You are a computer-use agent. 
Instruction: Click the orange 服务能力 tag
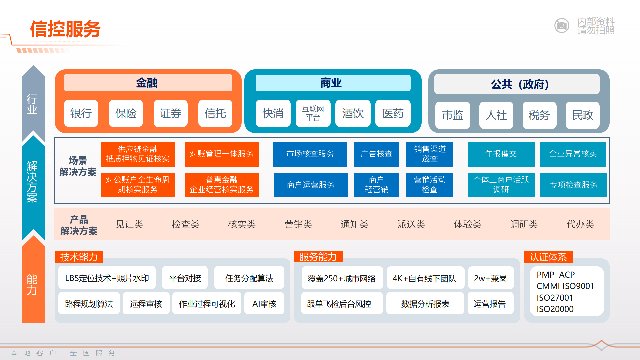click(318, 257)
